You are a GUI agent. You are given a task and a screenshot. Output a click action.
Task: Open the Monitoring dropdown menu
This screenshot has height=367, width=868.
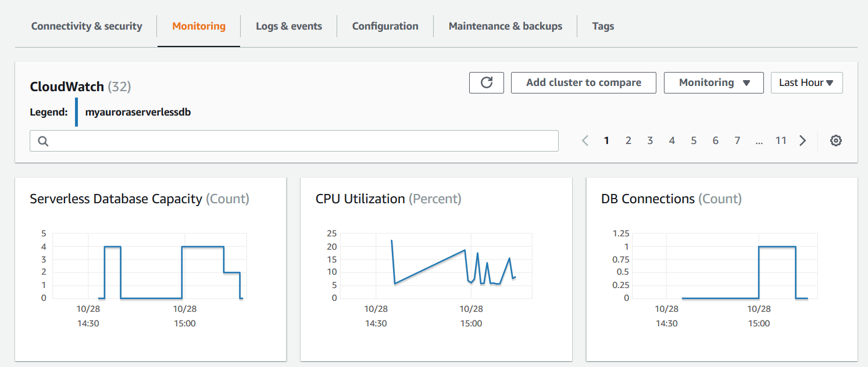click(713, 82)
